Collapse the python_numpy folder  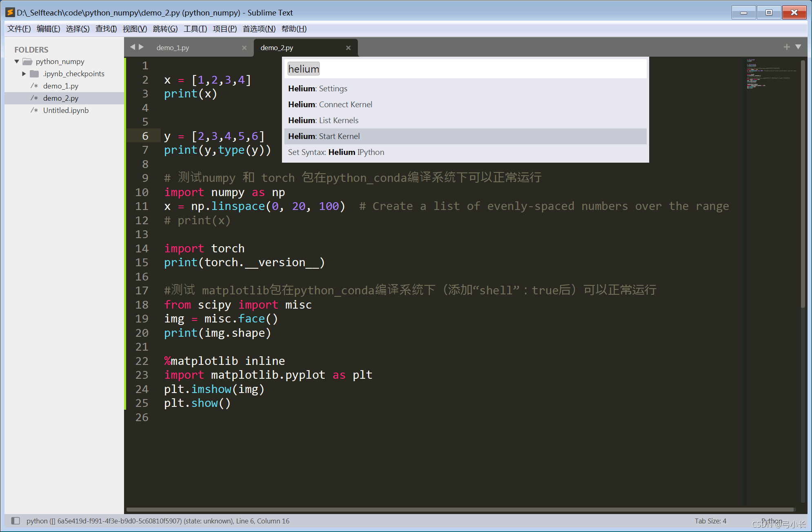pos(17,62)
